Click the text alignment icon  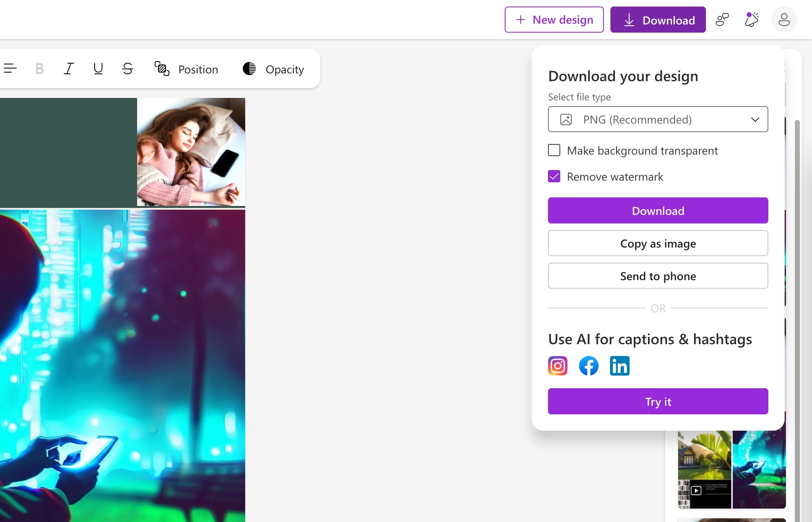coord(10,69)
